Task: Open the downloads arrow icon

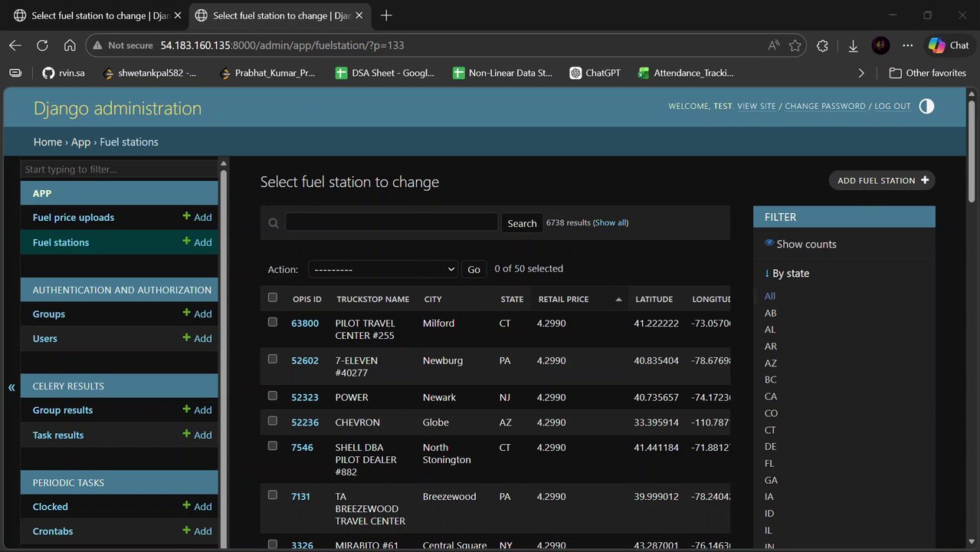Action: [853, 45]
